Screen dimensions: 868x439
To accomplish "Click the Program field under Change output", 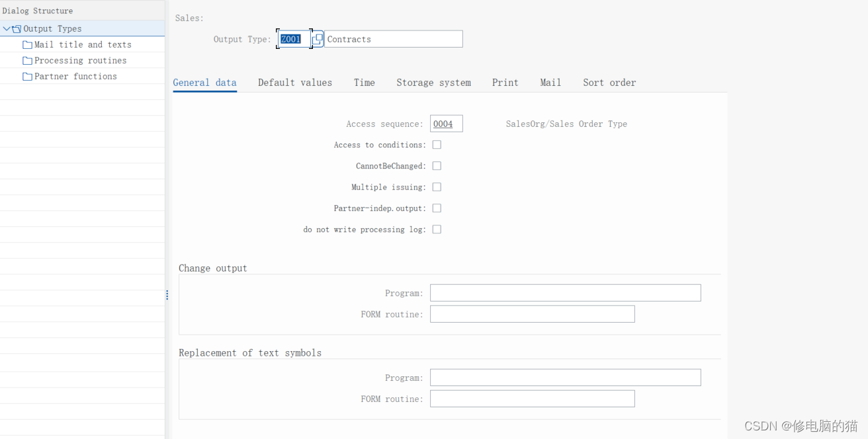I will tap(565, 292).
